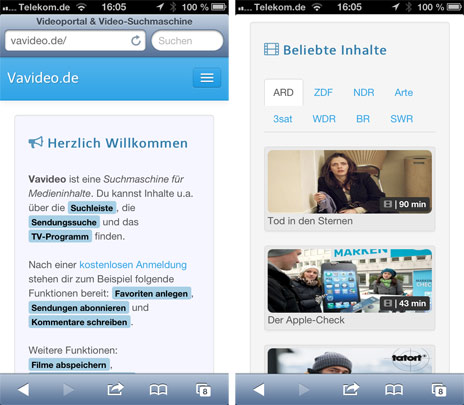
Task: Open the tatort video thumbnail
Action: pyautogui.click(x=350, y=361)
